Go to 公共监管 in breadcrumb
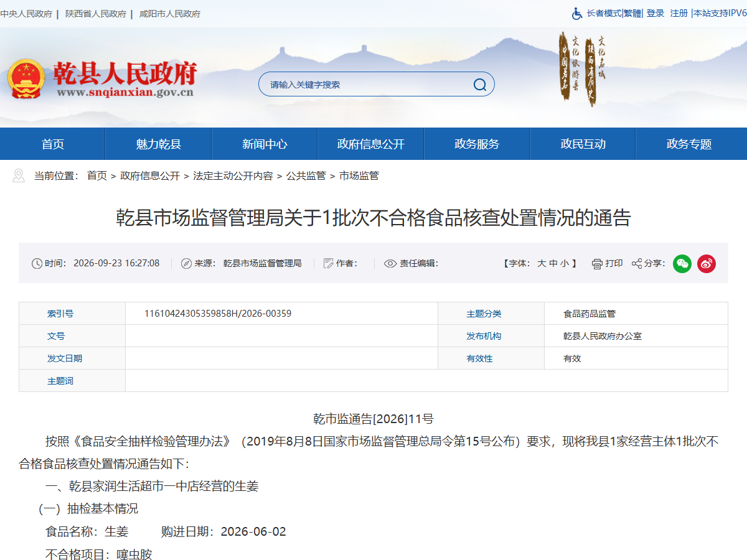747x560 pixels. click(x=306, y=175)
